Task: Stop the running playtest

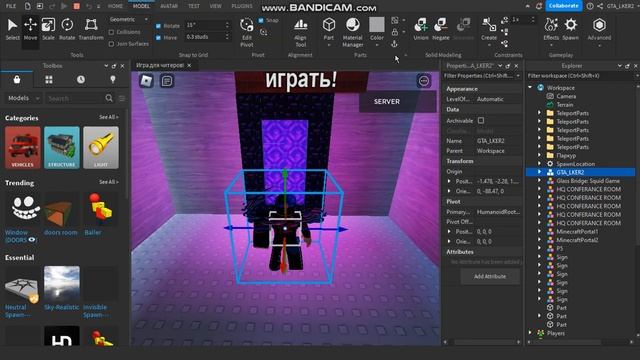Action: pos(76,6)
